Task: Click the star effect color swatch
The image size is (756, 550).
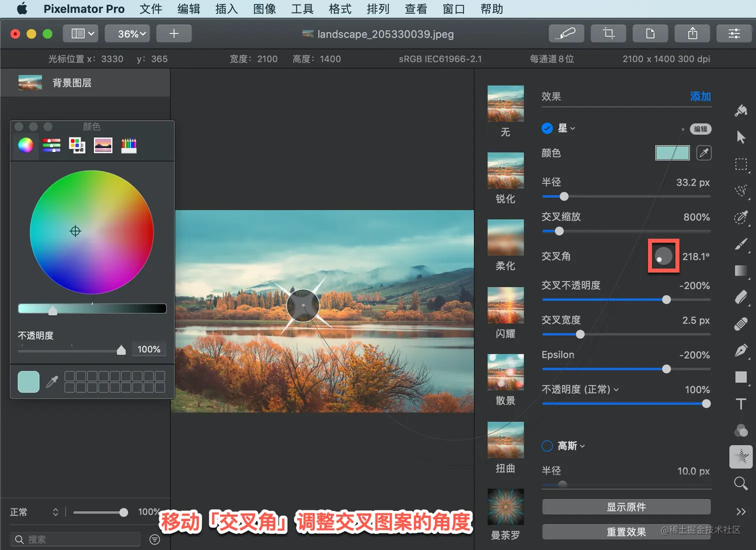Action: point(672,153)
